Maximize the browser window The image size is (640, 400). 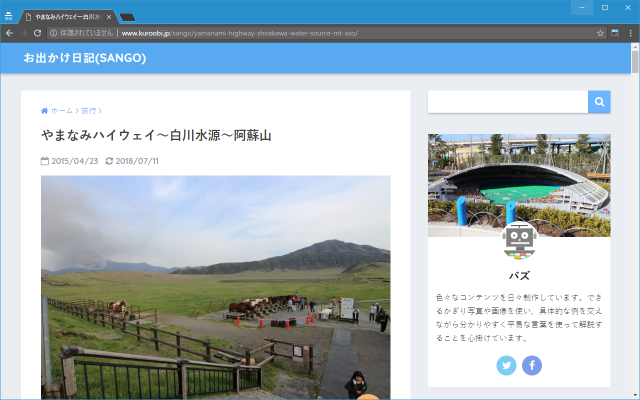point(605,7)
